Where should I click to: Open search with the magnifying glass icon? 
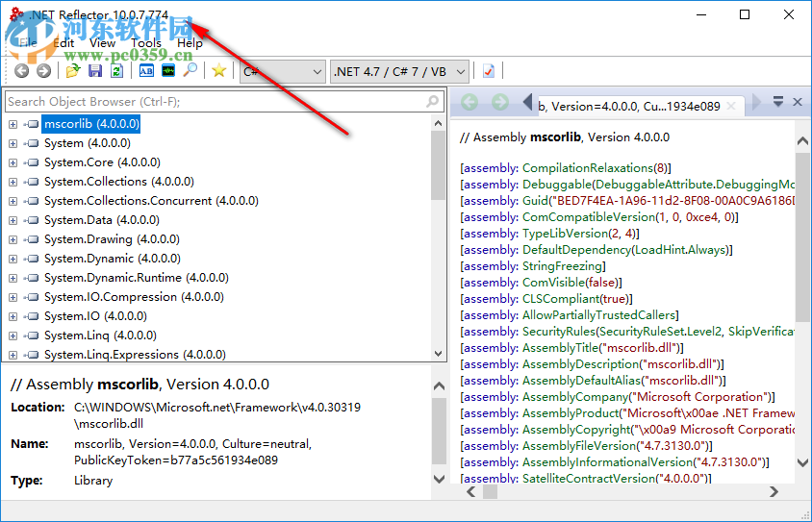(190, 70)
